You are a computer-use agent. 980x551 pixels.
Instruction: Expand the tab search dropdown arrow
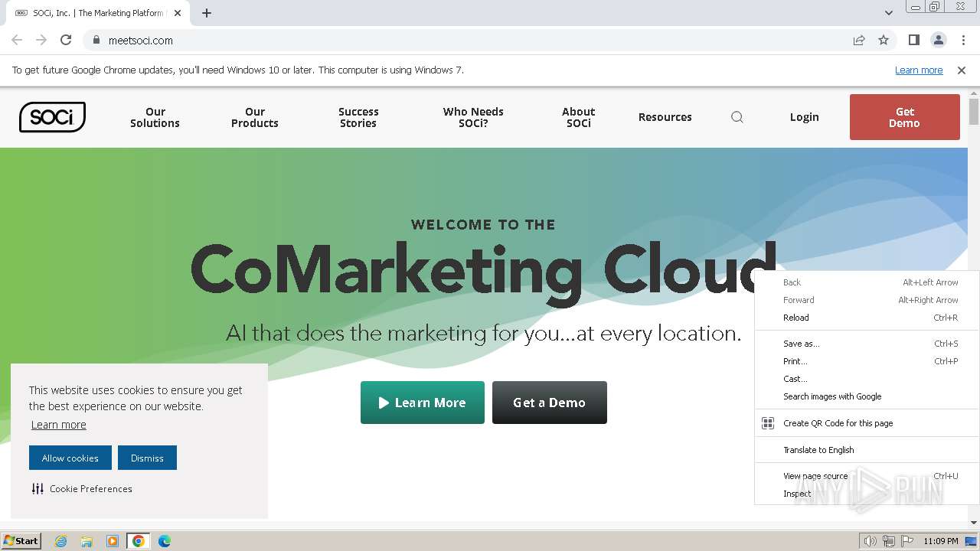[888, 13]
